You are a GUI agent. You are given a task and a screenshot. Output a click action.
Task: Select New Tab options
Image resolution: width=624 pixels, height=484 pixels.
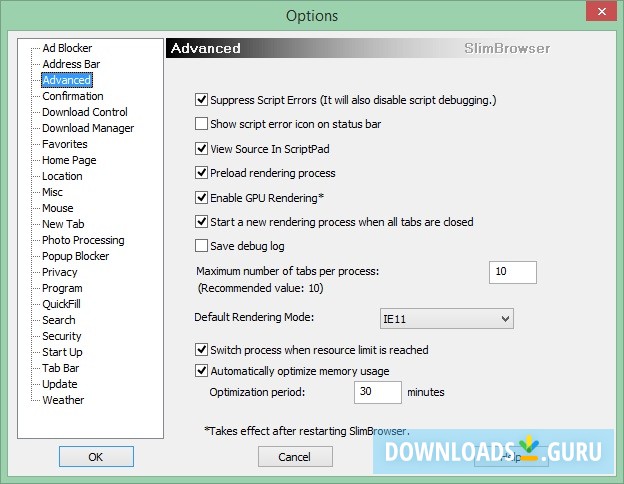(63, 224)
